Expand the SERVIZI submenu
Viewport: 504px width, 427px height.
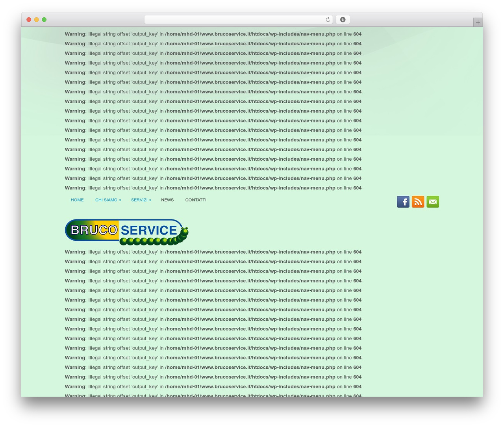(x=141, y=200)
